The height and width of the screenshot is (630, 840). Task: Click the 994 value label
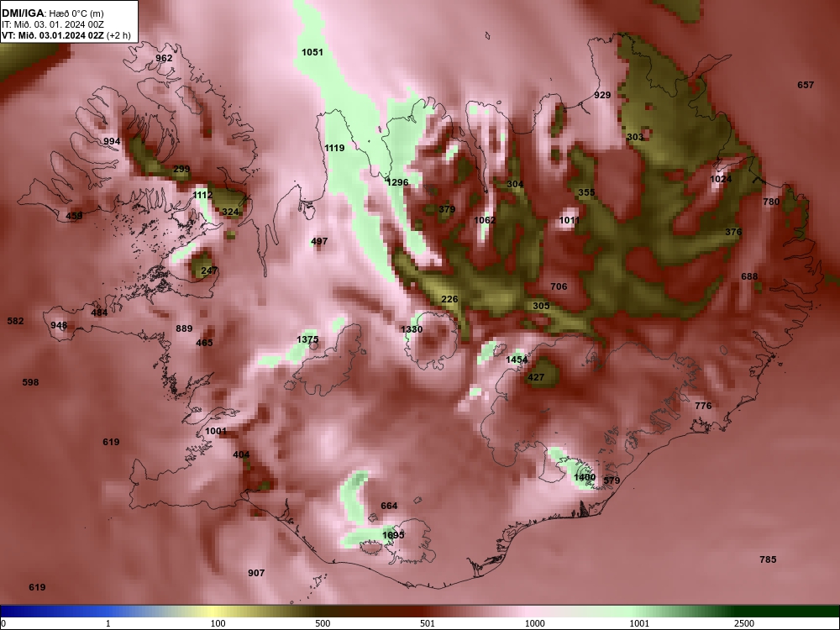click(x=112, y=141)
